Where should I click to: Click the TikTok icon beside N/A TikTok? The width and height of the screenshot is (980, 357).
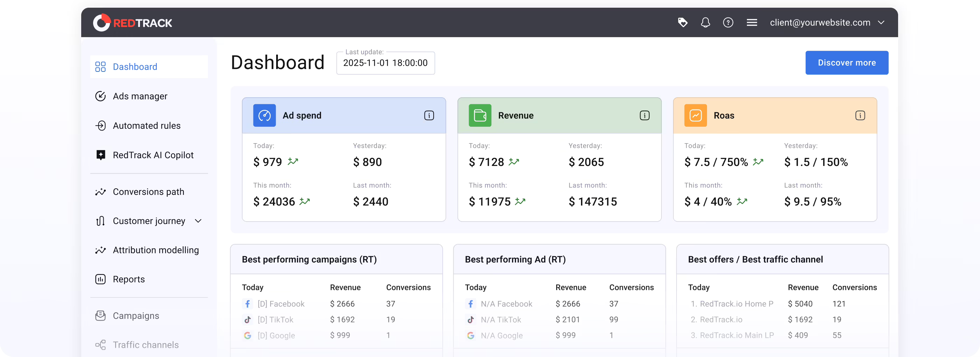pos(470,320)
